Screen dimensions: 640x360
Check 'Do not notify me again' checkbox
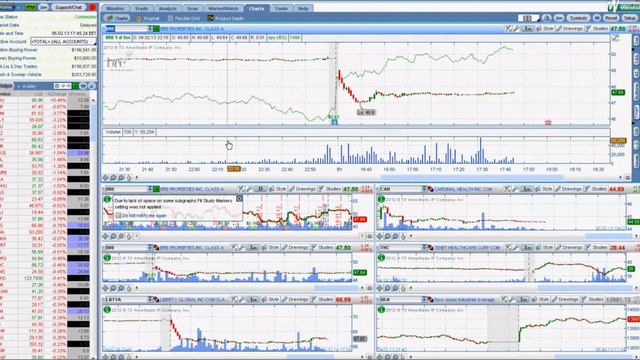coord(118,215)
